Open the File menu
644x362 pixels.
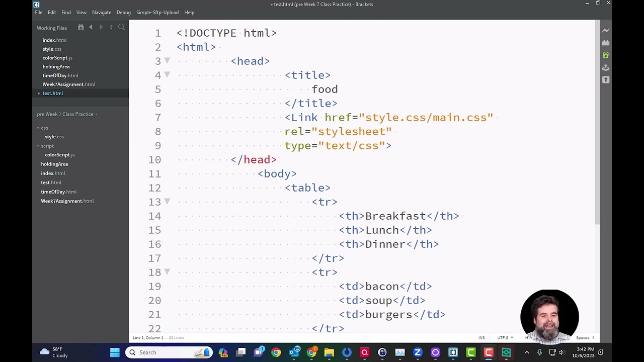pos(39,13)
